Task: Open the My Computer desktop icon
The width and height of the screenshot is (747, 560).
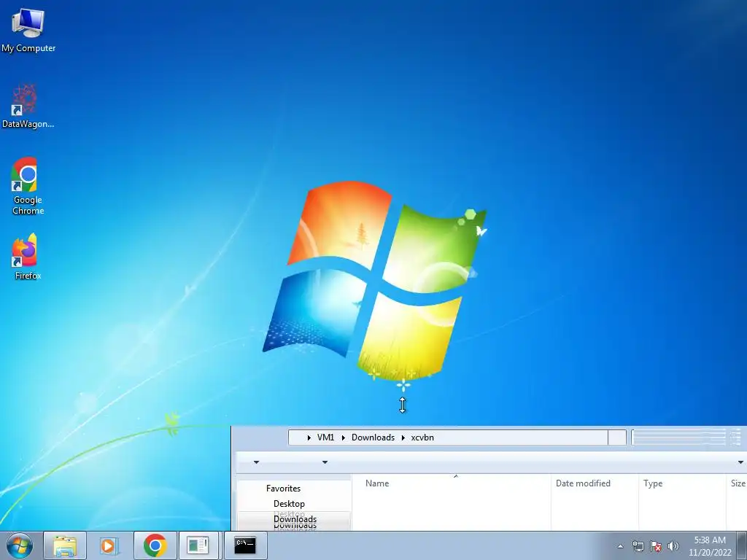Action: [28, 31]
